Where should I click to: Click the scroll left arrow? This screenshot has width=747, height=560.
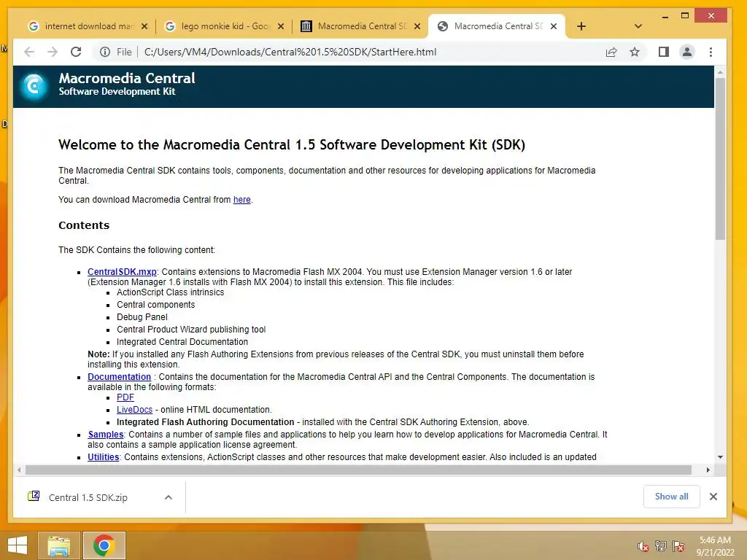[18, 470]
